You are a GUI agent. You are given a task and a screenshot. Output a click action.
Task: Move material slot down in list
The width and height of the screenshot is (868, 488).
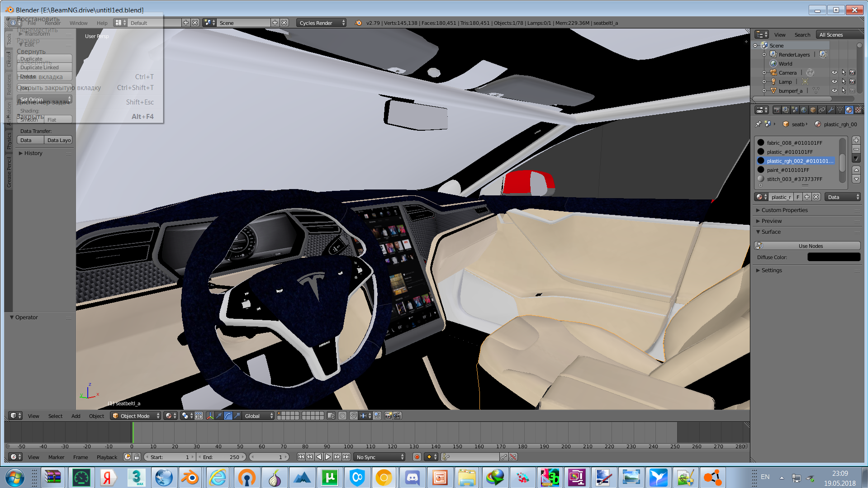click(856, 179)
